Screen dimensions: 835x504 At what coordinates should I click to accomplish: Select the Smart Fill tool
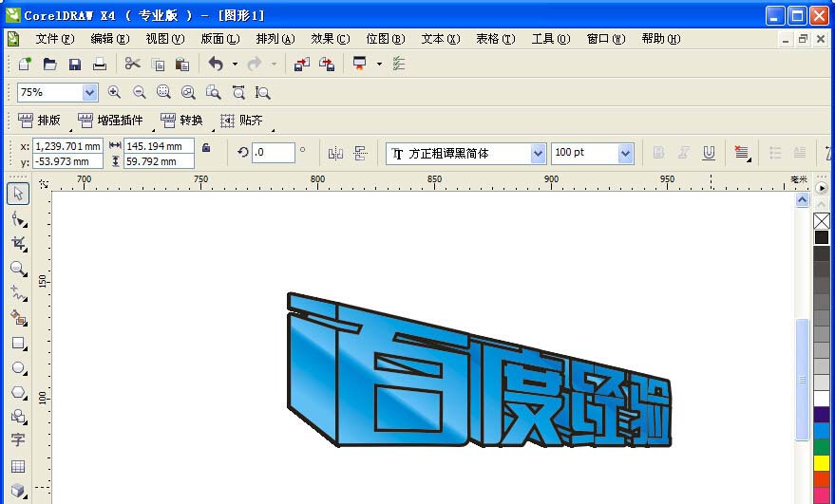18,318
